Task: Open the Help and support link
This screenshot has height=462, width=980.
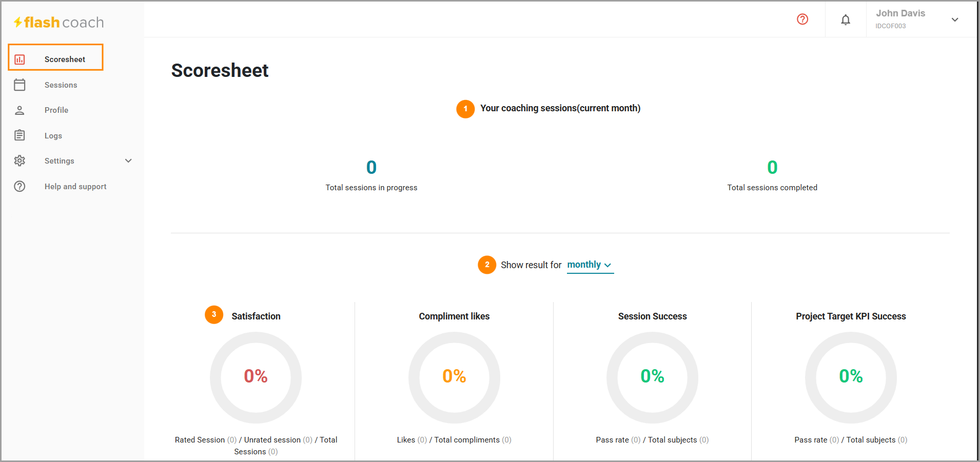Action: coord(75,187)
